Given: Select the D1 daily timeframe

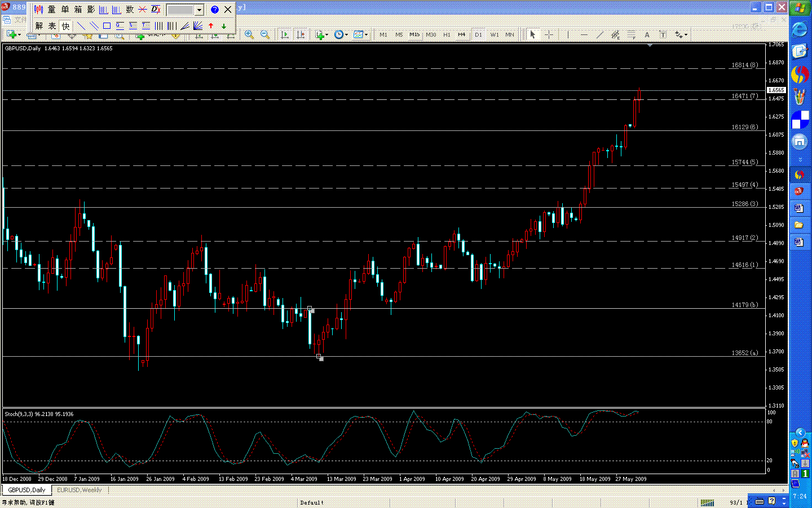Looking at the screenshot, I should (x=478, y=34).
